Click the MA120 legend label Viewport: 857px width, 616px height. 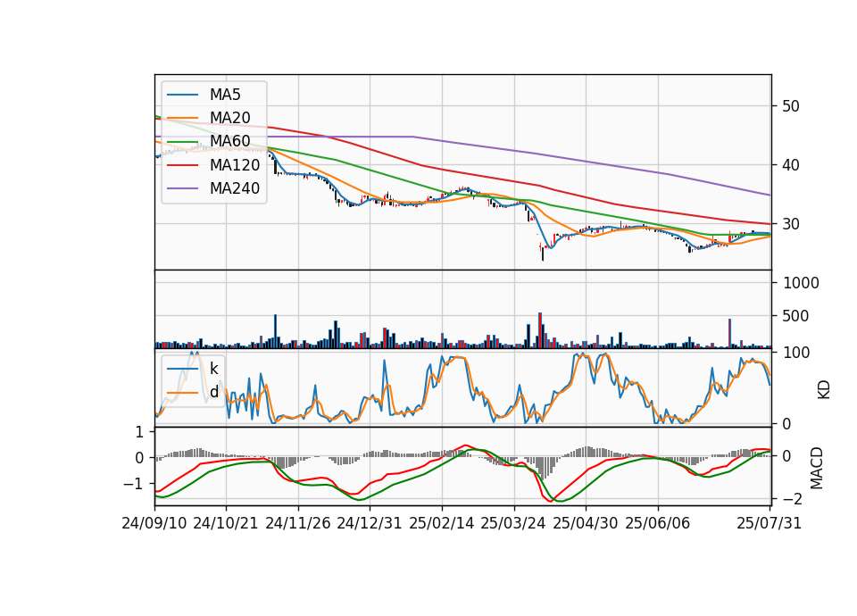pyautogui.click(x=235, y=165)
